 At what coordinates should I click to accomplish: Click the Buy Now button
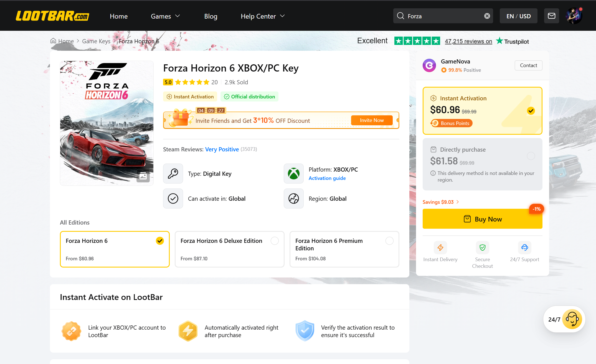pyautogui.click(x=482, y=219)
